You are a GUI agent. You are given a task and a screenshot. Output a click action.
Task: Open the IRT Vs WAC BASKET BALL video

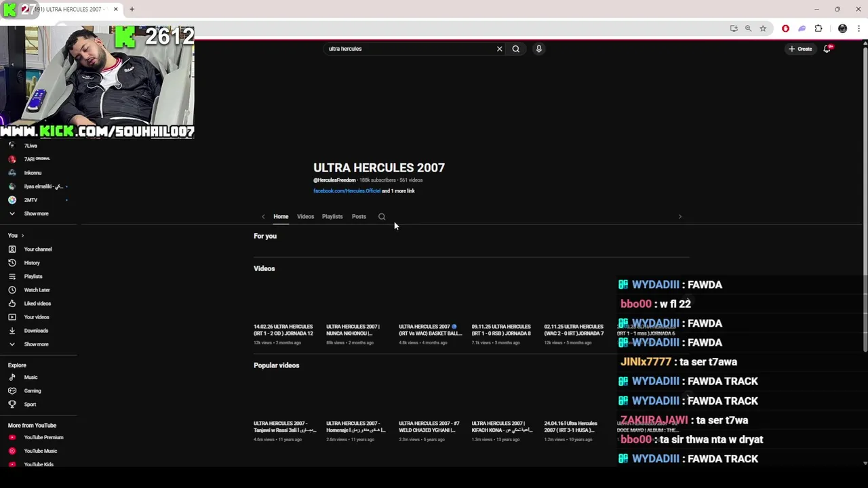click(x=430, y=330)
